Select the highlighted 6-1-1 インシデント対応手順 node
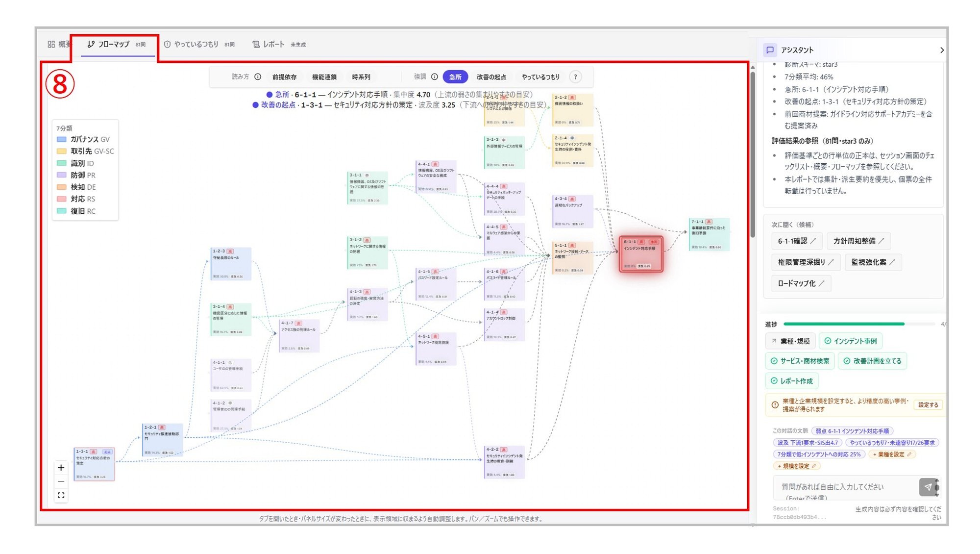The height and width of the screenshot is (554, 980). click(x=641, y=254)
